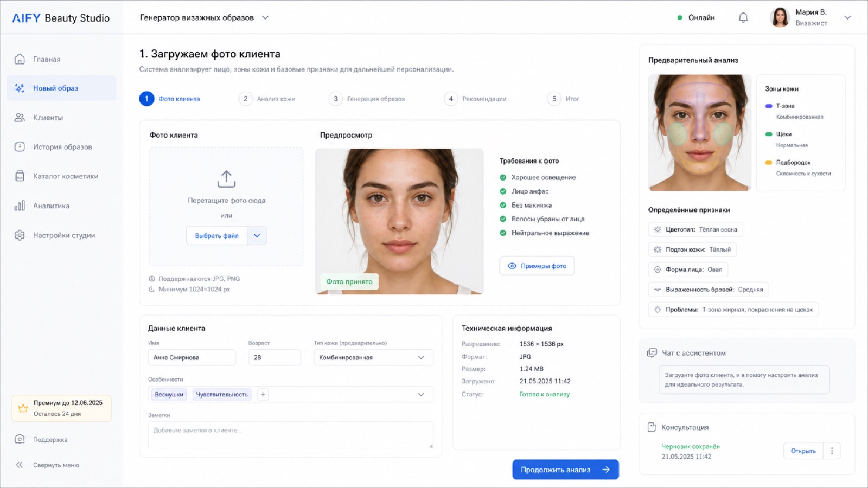Click the Нейтральное выражение check mark
The width and height of the screenshot is (868, 488).
(x=503, y=233)
